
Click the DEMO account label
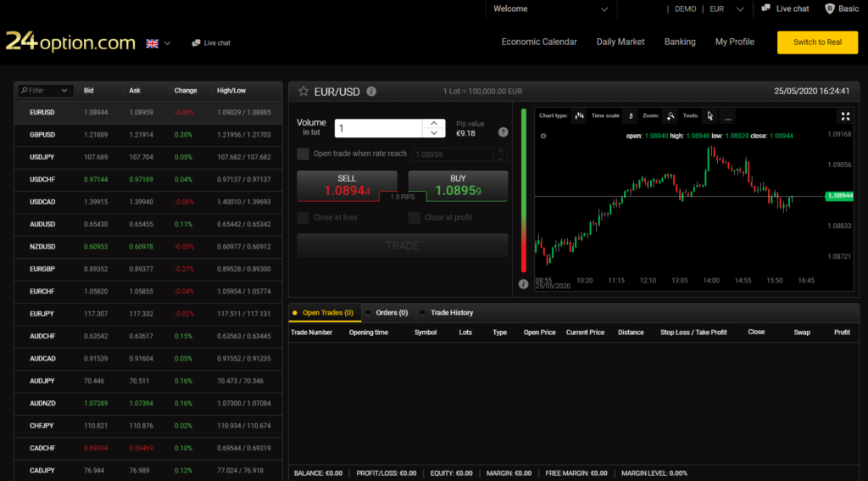tap(685, 8)
